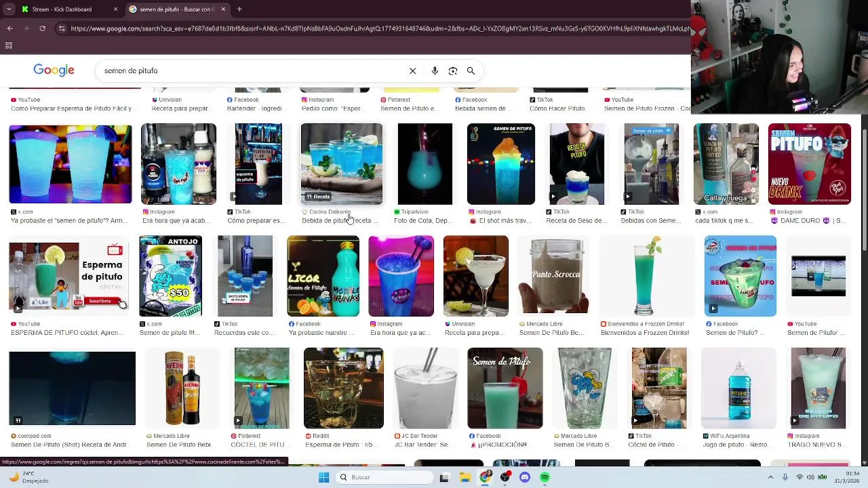Focus the browser address bar URL

tap(380, 28)
